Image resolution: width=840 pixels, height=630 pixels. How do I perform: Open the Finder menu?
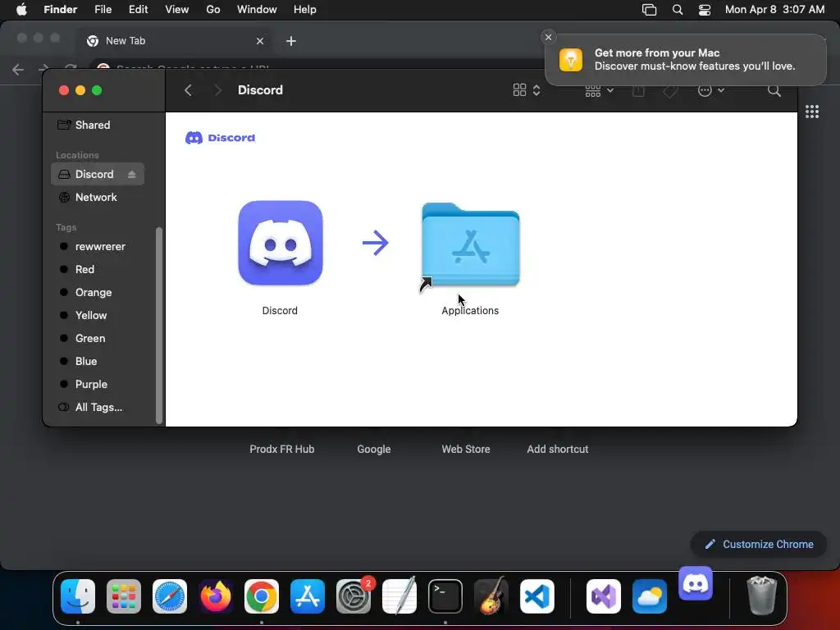[60, 10]
